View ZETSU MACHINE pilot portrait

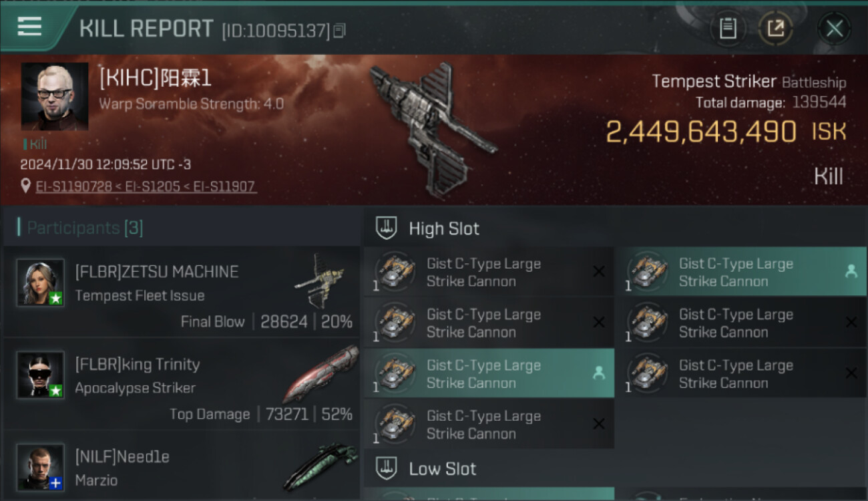click(x=41, y=283)
